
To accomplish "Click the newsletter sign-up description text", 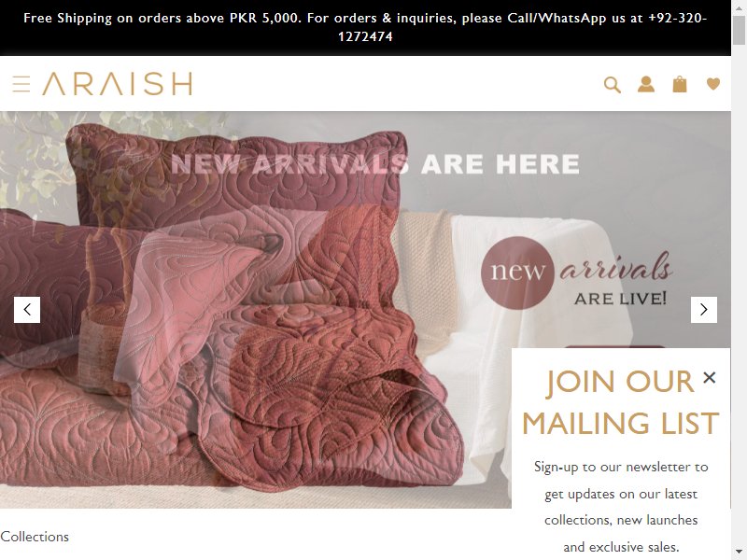I will coord(621,507).
